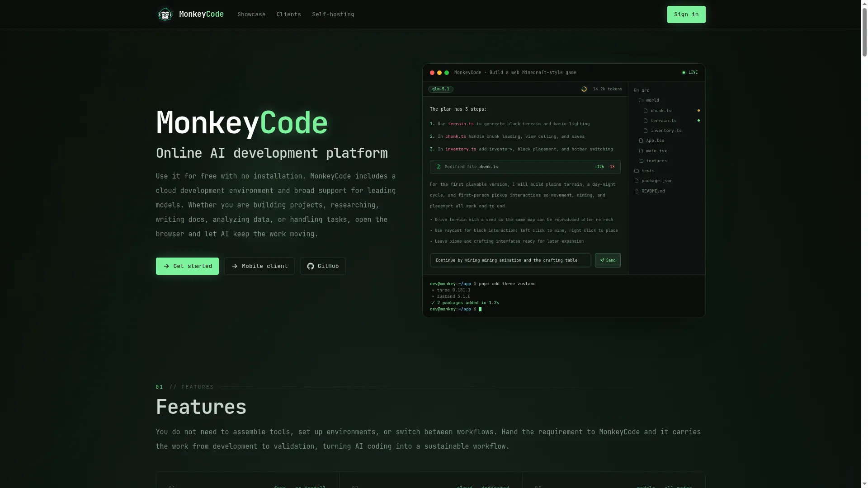Screen dimensions: 868x488
Task: Click the 14.2k tokens label
Action: click(x=607, y=89)
